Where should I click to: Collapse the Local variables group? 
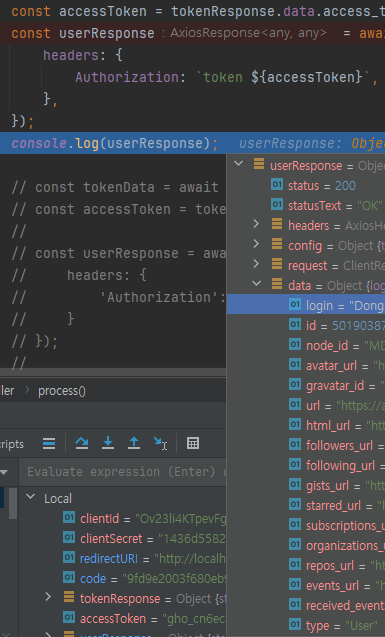30,497
